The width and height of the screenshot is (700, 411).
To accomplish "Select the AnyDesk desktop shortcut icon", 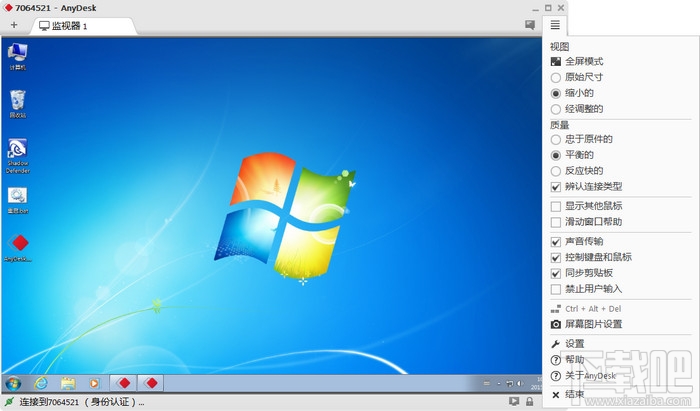I will coord(18,248).
